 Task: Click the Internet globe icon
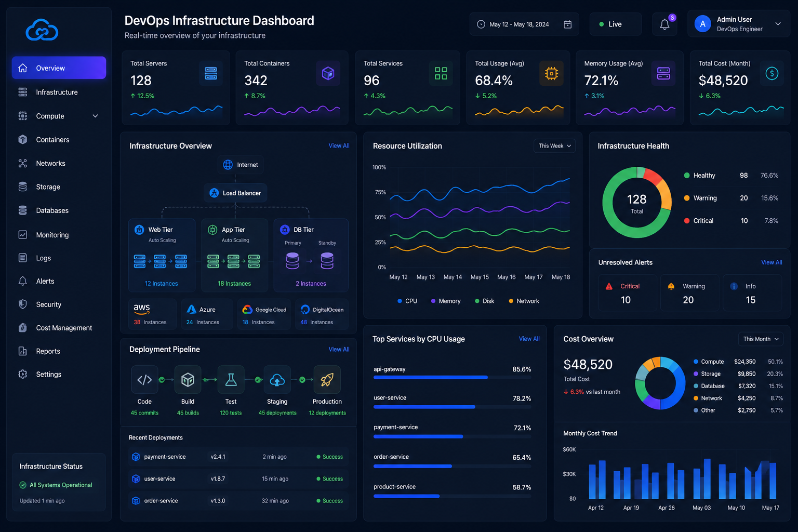click(x=228, y=165)
